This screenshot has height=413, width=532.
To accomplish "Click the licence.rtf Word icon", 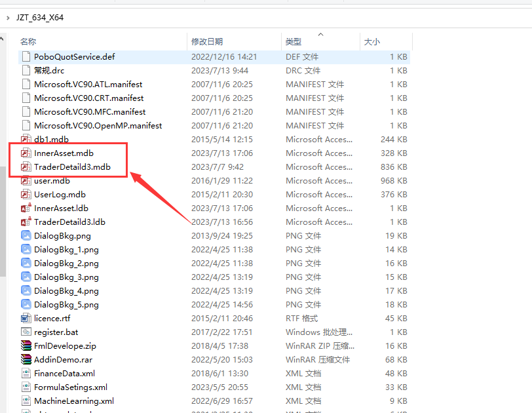I will [x=26, y=319].
